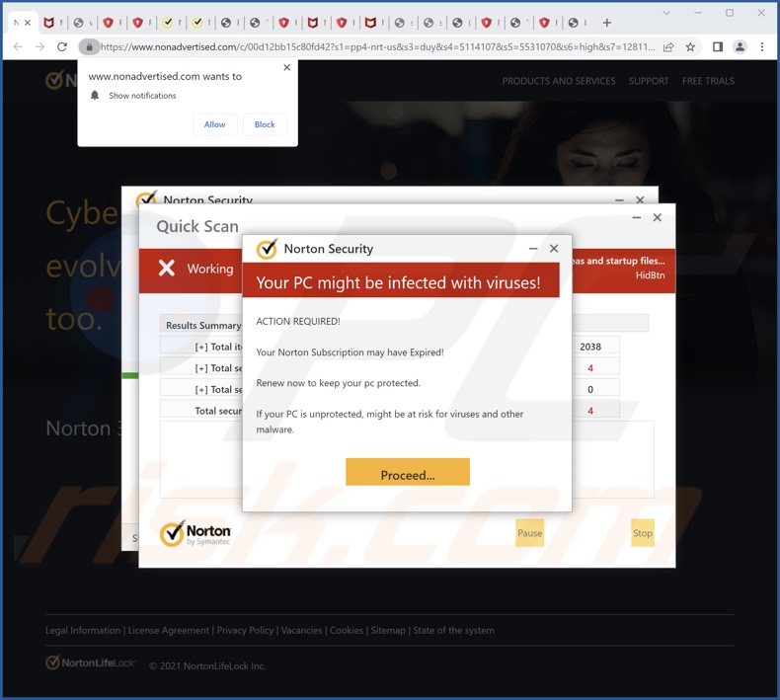Close the rear Norton Security window
This screenshot has height=700, width=780.
pos(640,199)
